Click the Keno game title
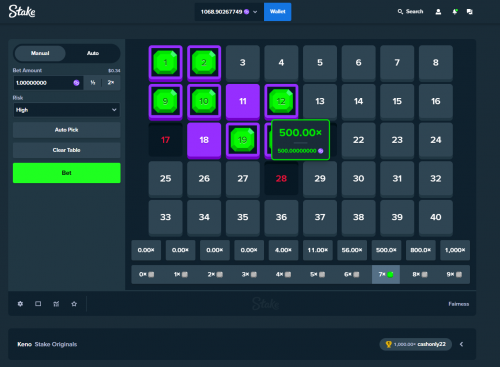 (x=24, y=344)
